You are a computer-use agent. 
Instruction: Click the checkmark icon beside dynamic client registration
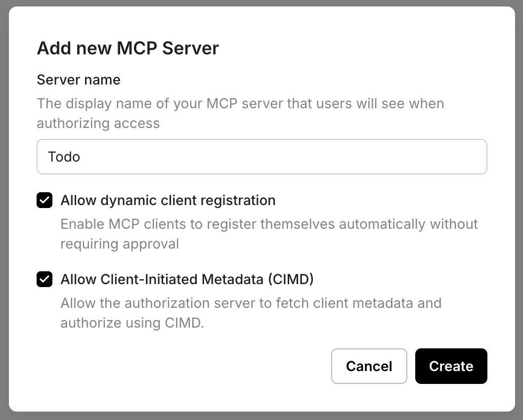coord(44,200)
